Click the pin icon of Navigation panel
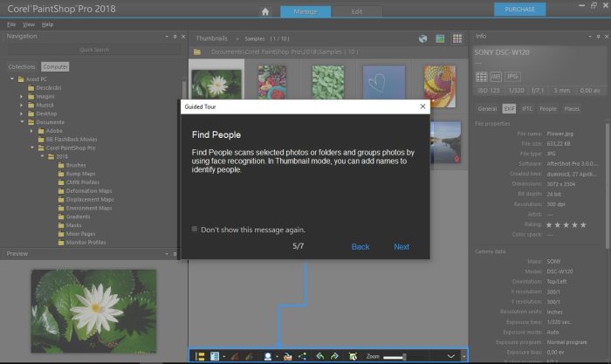Viewport: 611px width, 364px height. pos(175,37)
